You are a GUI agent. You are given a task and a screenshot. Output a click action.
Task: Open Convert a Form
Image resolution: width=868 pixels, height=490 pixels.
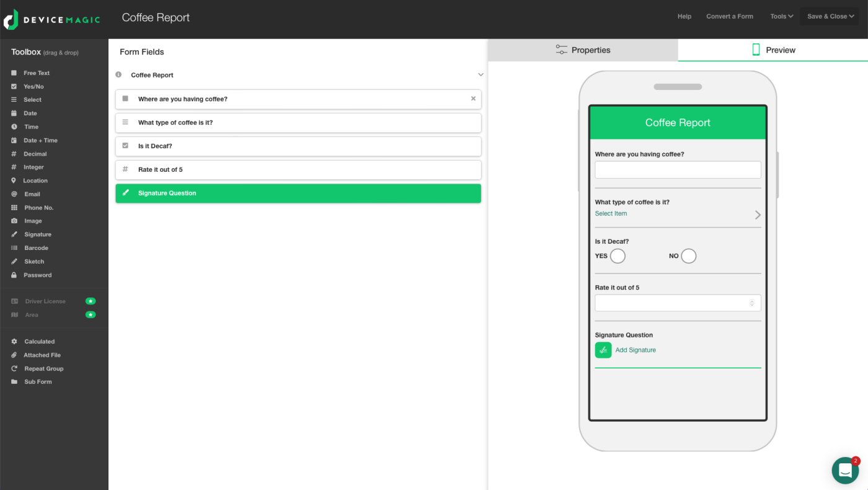(x=730, y=17)
